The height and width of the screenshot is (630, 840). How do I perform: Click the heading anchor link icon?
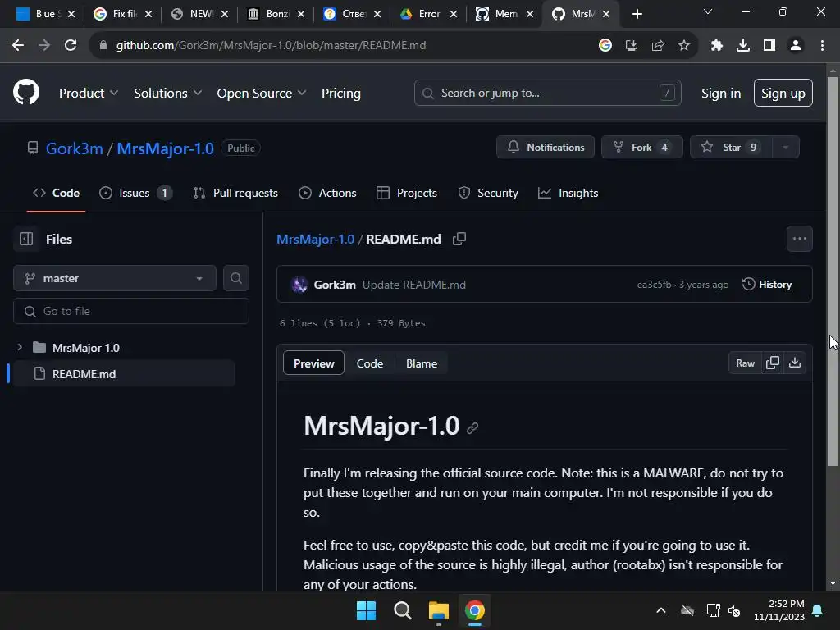pyautogui.click(x=472, y=428)
